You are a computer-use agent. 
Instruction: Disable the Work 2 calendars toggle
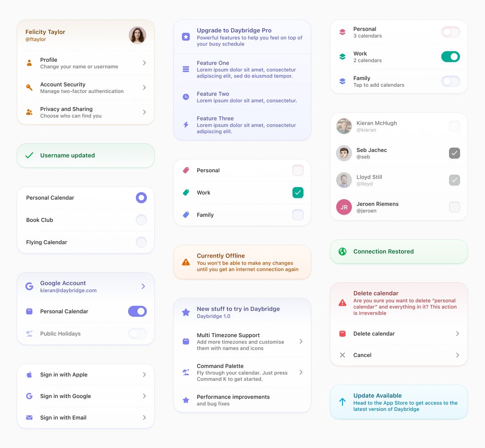click(x=451, y=57)
